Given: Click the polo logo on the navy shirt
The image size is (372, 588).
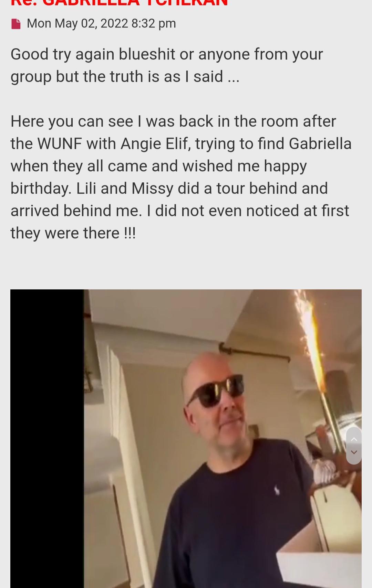Looking at the screenshot, I should pyautogui.click(x=277, y=490).
